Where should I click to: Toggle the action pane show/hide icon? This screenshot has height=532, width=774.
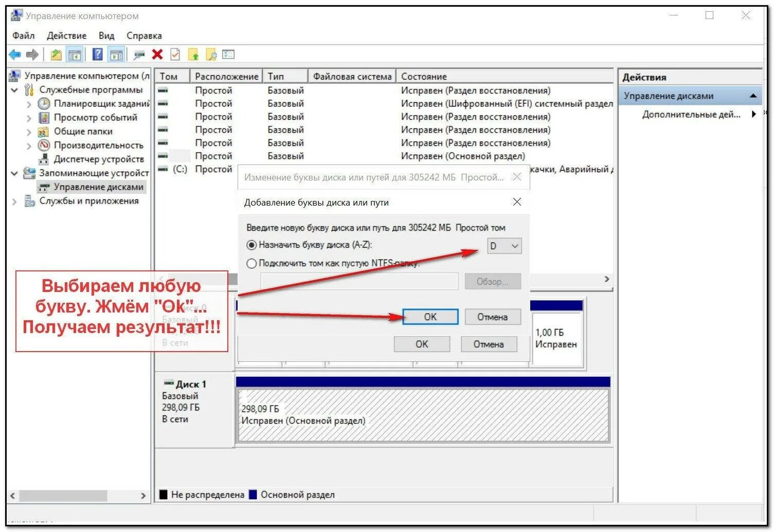coord(116,54)
